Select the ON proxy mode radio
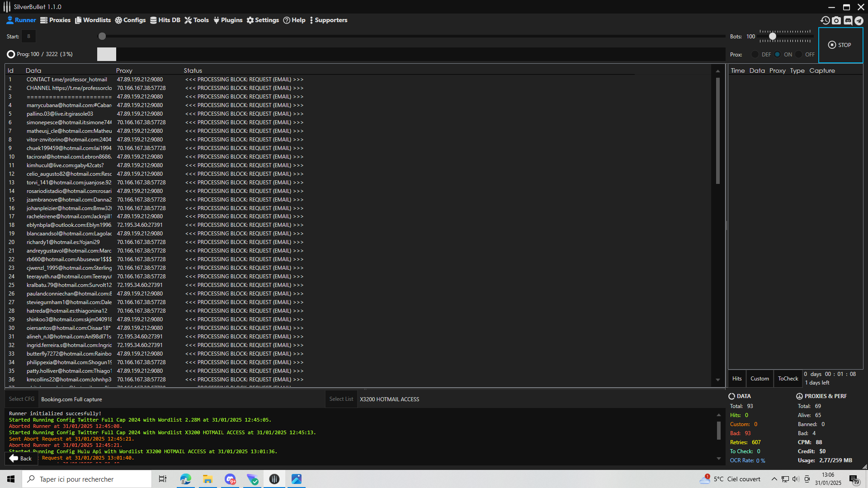Screen dimensions: 868x488 [778, 55]
